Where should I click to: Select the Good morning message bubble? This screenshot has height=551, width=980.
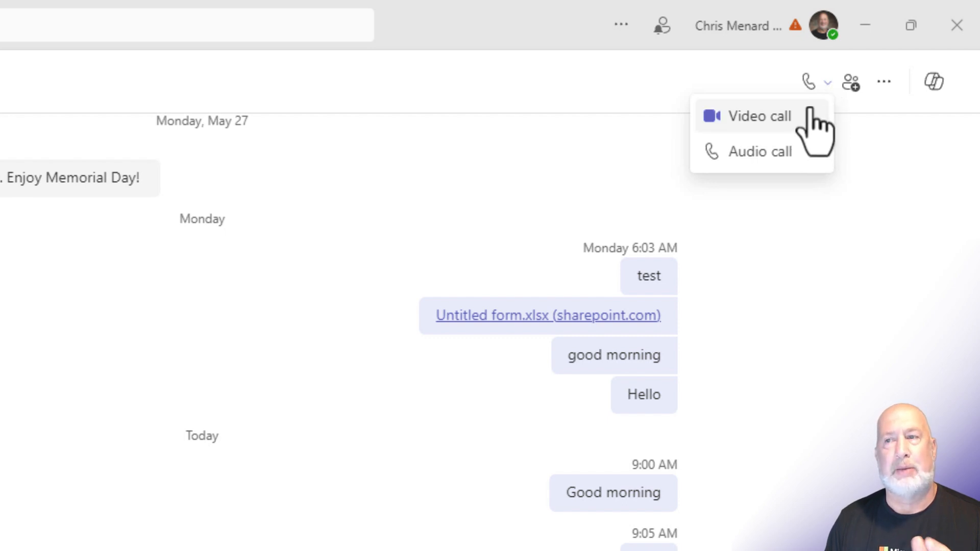click(613, 492)
